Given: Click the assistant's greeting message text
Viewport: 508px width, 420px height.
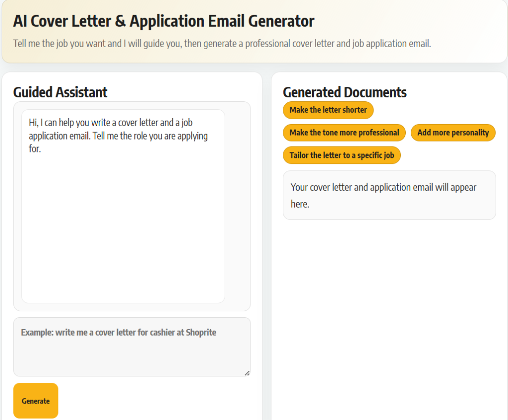Looking at the screenshot, I should 118,135.
